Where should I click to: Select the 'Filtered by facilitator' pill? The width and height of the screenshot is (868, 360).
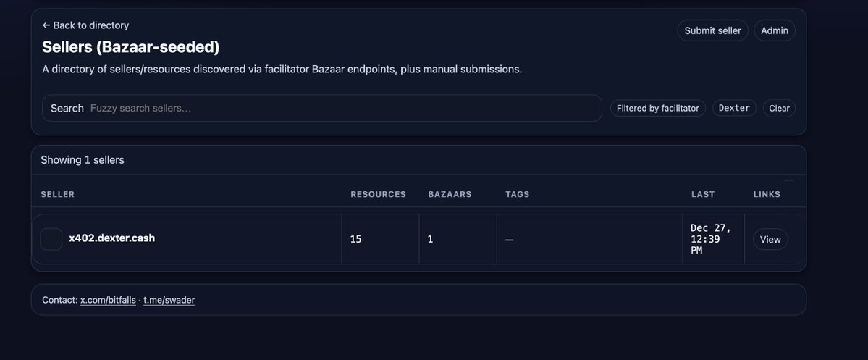point(657,108)
